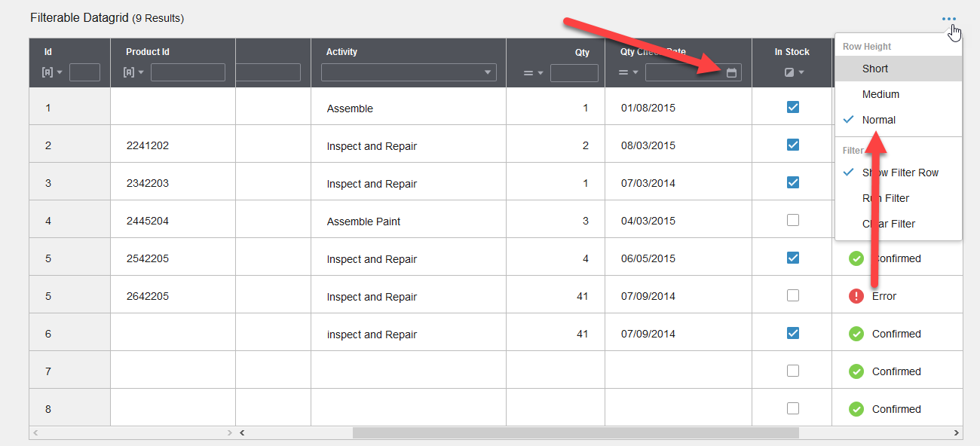This screenshot has height=446, width=980.
Task: Focus the unlabeled column filter input beside Product Id
Action: (x=268, y=72)
